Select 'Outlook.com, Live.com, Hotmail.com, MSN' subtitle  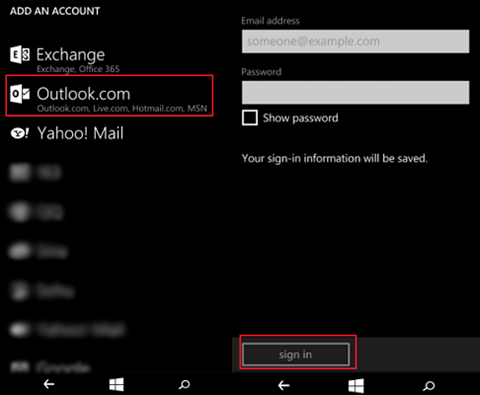[x=122, y=109]
